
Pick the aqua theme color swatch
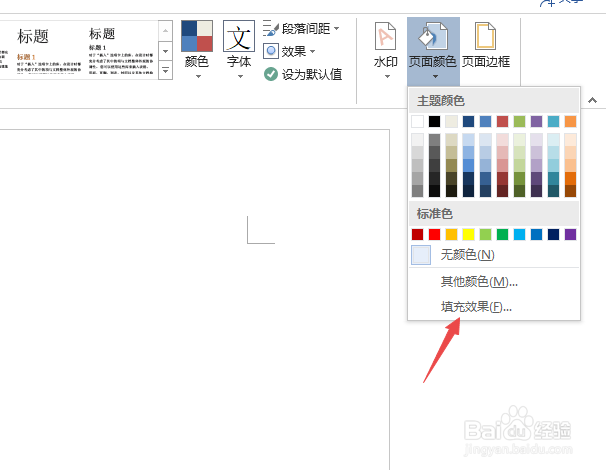tap(553, 121)
